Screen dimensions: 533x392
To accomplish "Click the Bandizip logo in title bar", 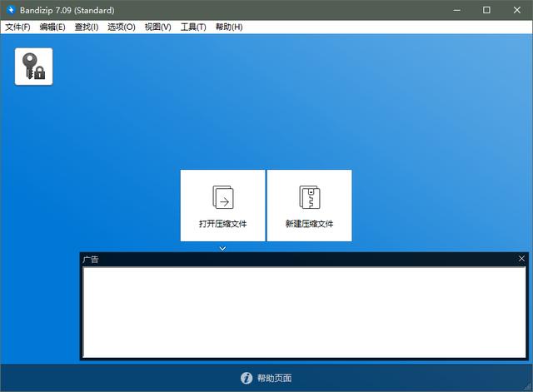I will click(x=11, y=10).
